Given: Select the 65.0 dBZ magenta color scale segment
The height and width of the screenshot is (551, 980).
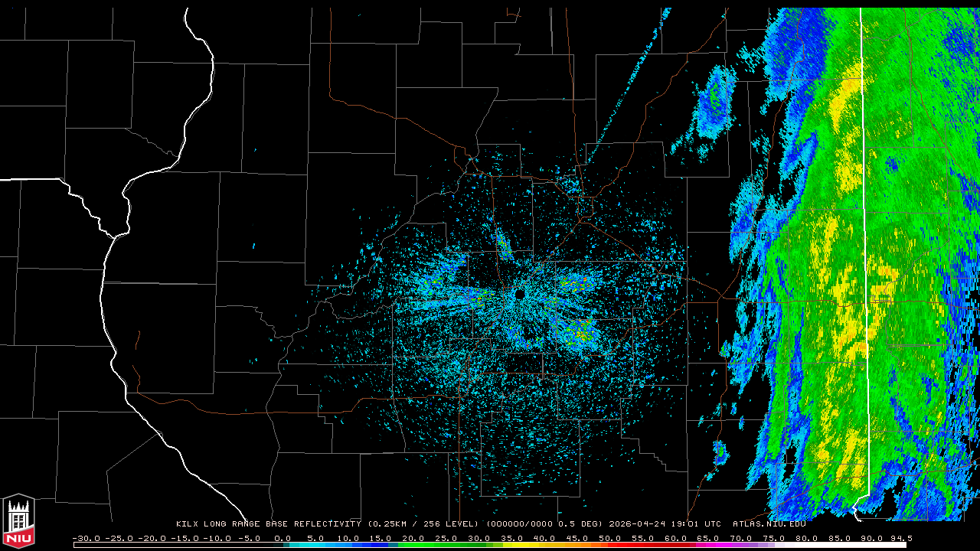Looking at the screenshot, I should tap(707, 545).
